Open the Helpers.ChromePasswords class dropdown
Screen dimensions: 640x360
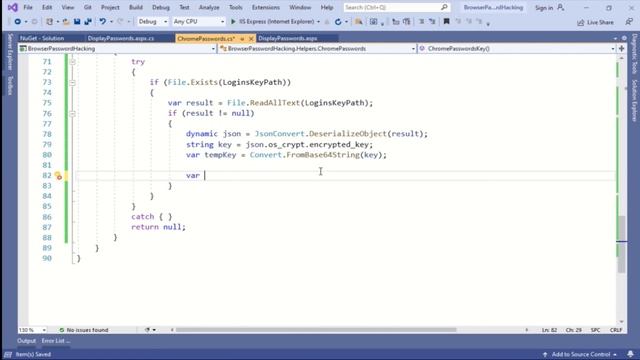tap(317, 49)
